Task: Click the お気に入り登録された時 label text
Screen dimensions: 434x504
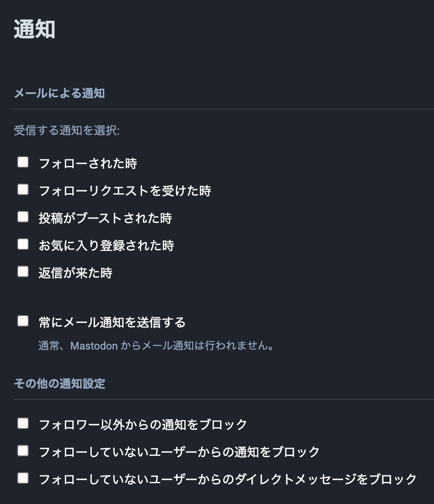Action: [106, 246]
